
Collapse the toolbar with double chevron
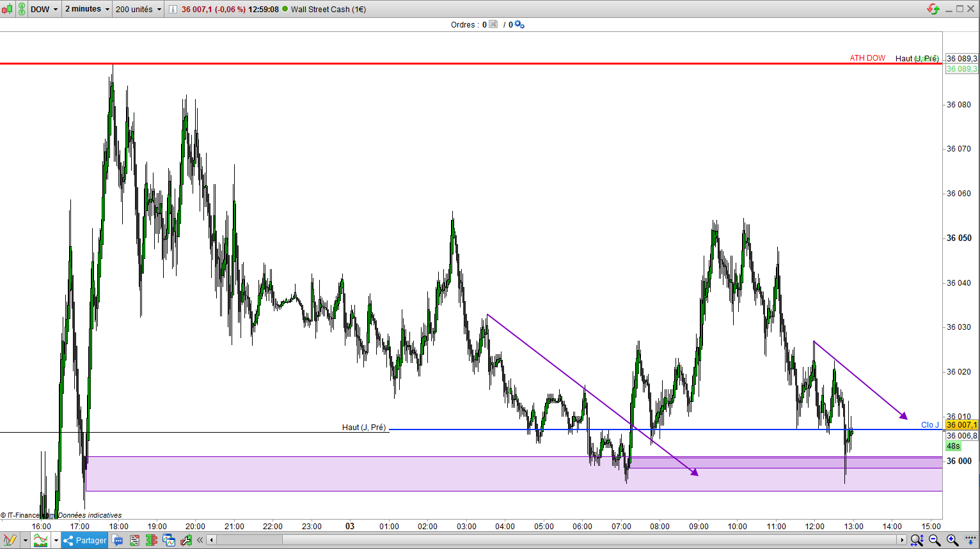(200, 540)
